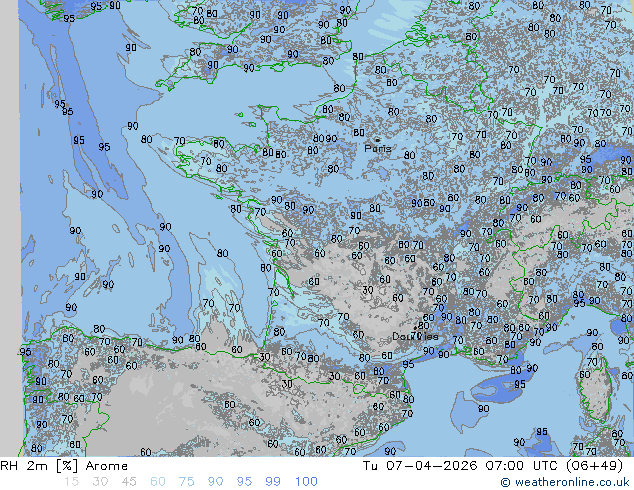Click the legend value 45
Viewport: 634px width, 490px height.
click(x=129, y=482)
